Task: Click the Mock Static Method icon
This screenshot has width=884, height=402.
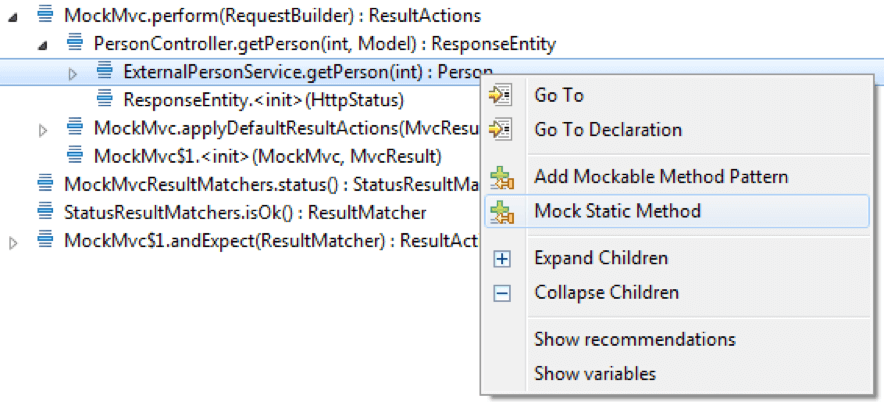Action: 501,212
